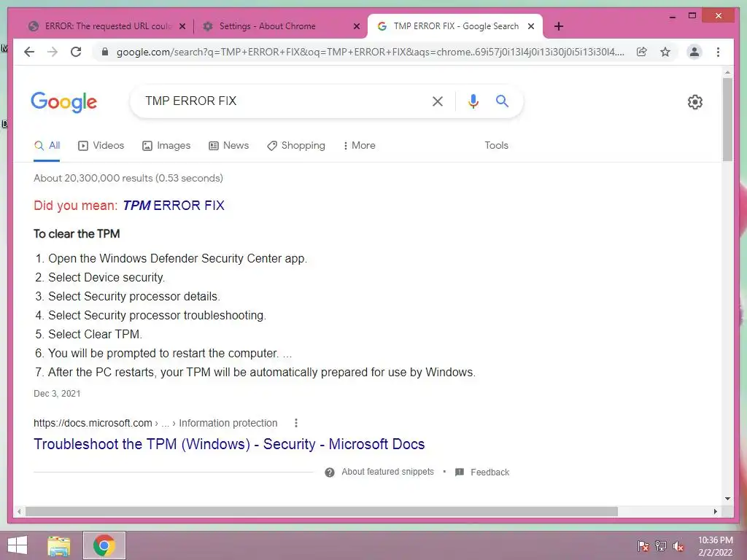Click 'Select Device security.' step text
Image resolution: width=747 pixels, height=560 pixels.
pos(107,278)
